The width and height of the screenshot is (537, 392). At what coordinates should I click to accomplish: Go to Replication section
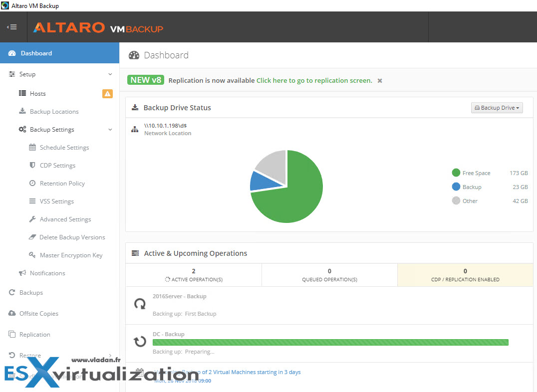click(34, 335)
